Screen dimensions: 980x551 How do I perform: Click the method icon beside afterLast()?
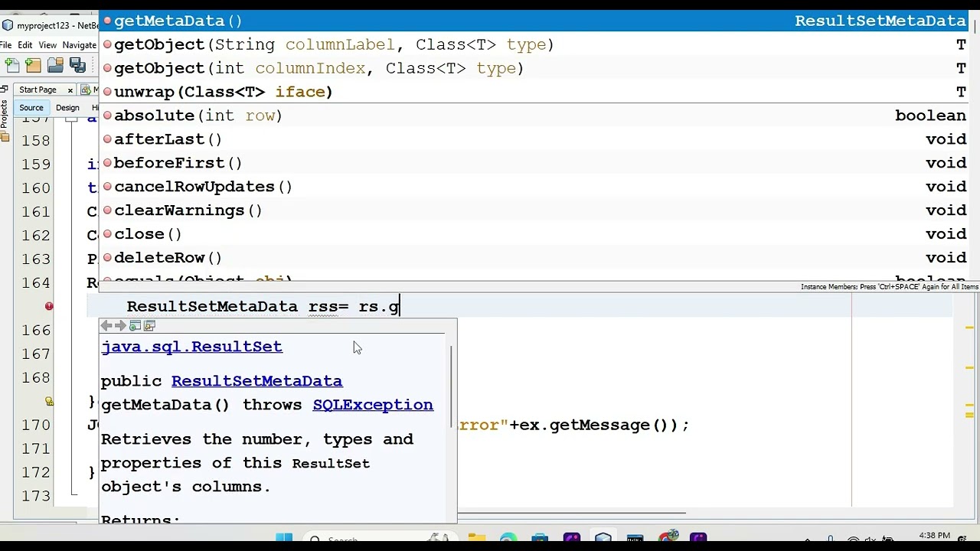(x=107, y=139)
